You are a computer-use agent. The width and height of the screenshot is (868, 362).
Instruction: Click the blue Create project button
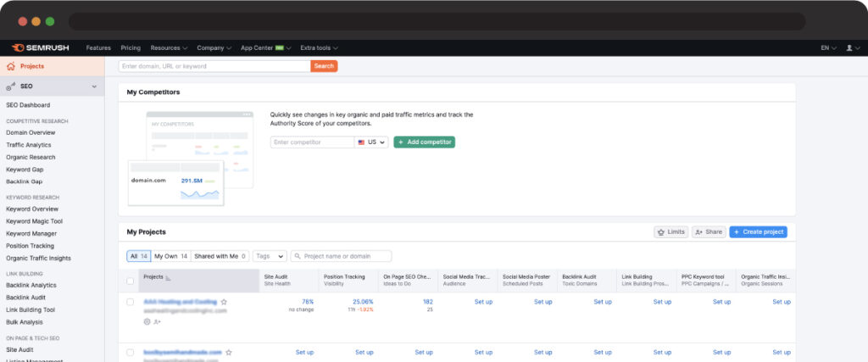[x=759, y=232]
